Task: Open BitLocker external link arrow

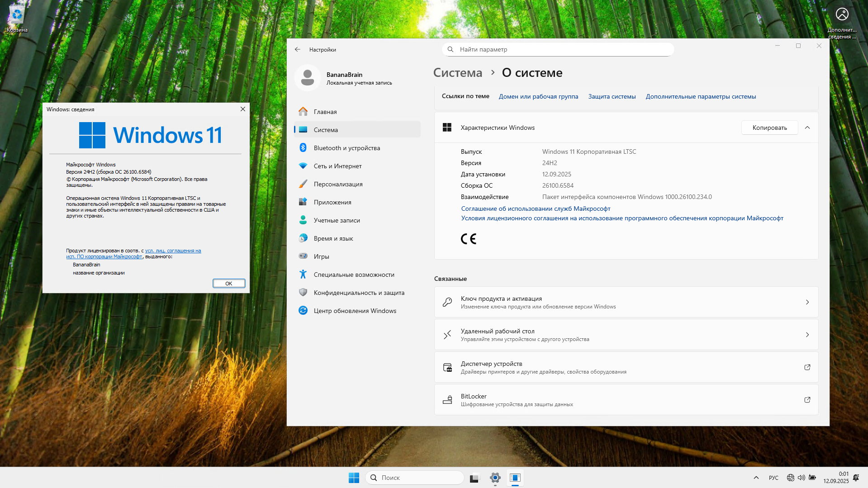Action: click(807, 400)
